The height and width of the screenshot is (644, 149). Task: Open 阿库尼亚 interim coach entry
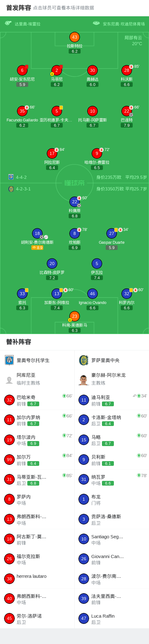[37, 379]
